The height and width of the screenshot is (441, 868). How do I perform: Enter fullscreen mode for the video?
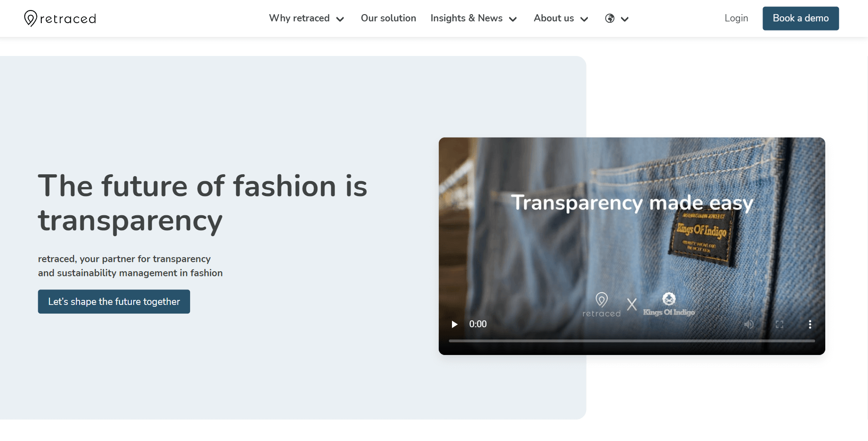tap(779, 324)
